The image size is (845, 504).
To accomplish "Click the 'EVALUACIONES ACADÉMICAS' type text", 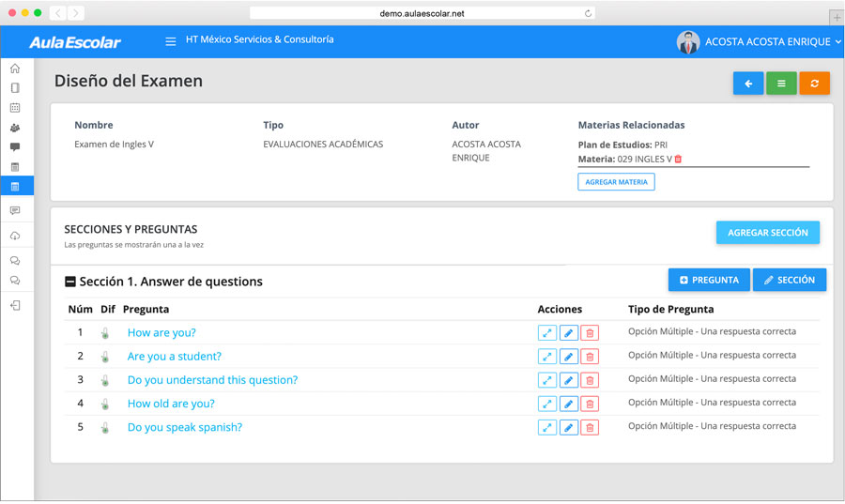I will pyautogui.click(x=323, y=145).
